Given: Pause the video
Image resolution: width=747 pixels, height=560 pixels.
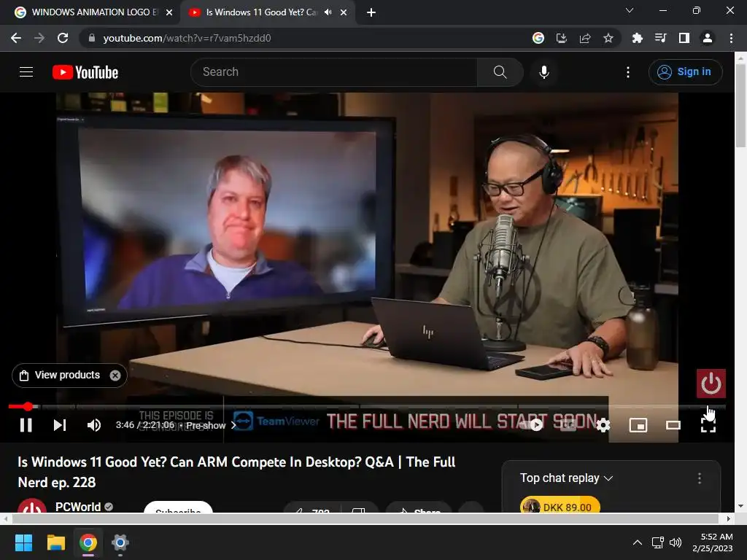Looking at the screenshot, I should point(26,425).
